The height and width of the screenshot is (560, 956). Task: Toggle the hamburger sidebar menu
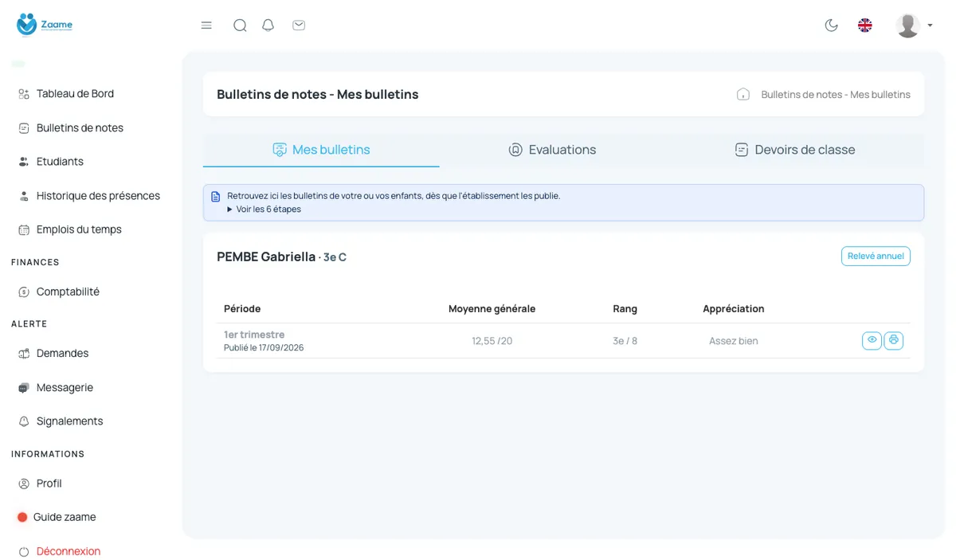pyautogui.click(x=206, y=25)
